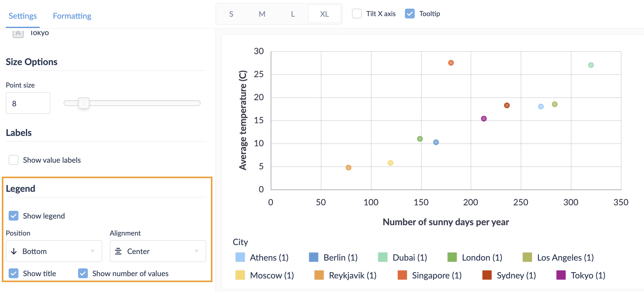Click the London legend green square
The height and width of the screenshot is (292, 644).
(x=452, y=257)
